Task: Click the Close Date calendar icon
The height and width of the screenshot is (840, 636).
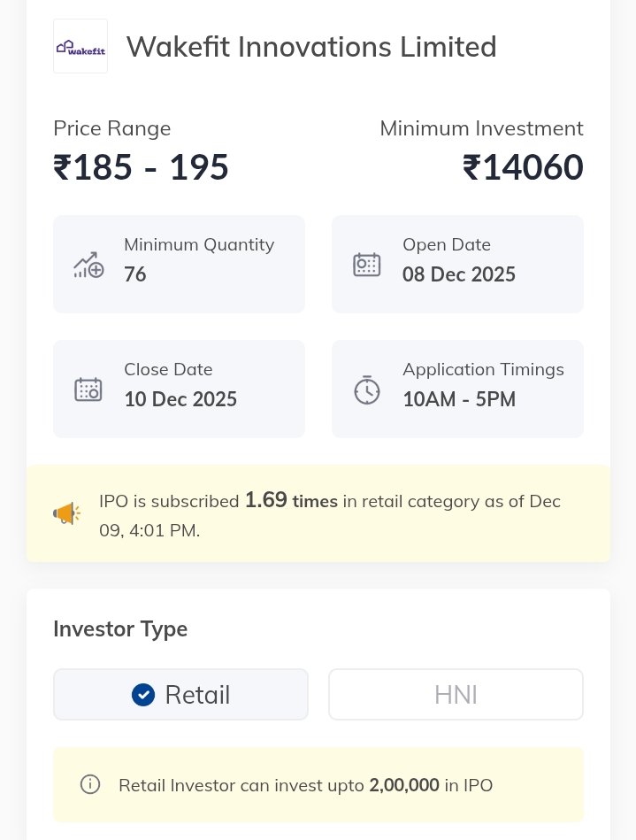Action: (88, 389)
